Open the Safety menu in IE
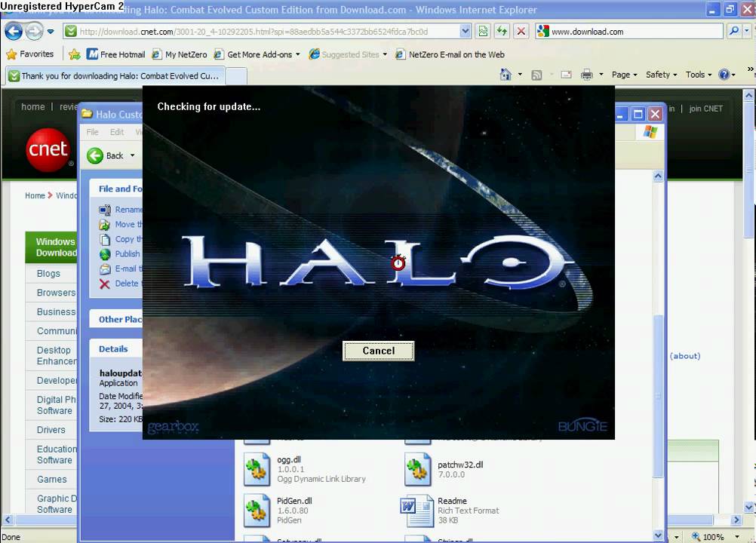The width and height of the screenshot is (756, 543). tap(661, 75)
